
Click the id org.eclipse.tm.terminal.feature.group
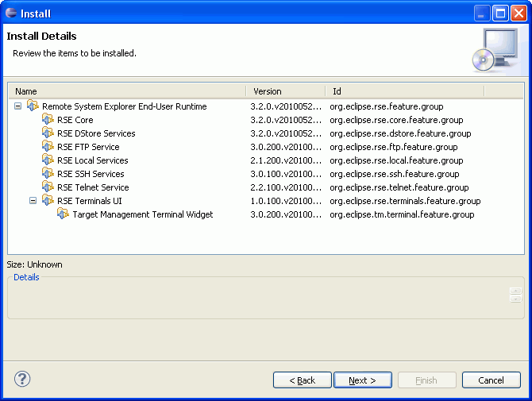(402, 214)
